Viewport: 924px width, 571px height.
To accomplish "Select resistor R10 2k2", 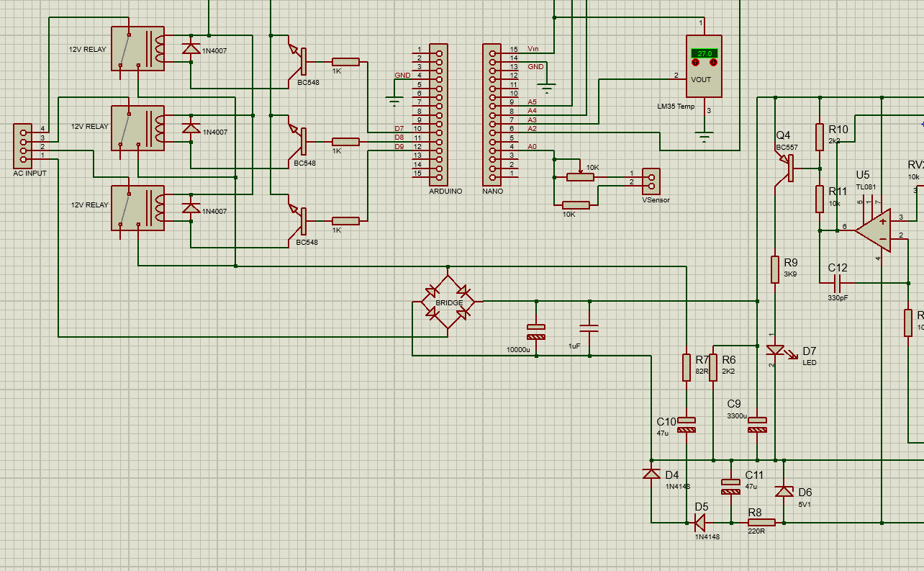I will (x=819, y=137).
